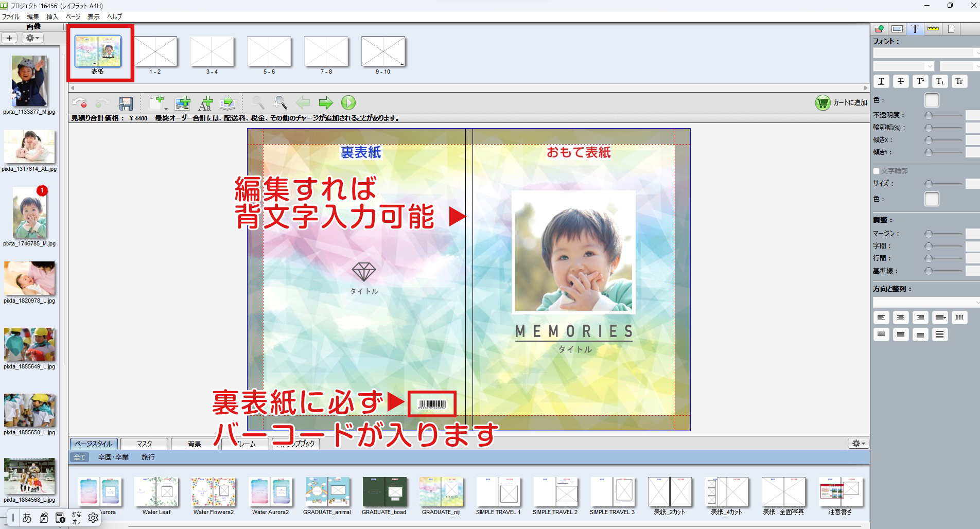Open the 挿入 menu
Screen dimensions: 980x529
(52, 16)
